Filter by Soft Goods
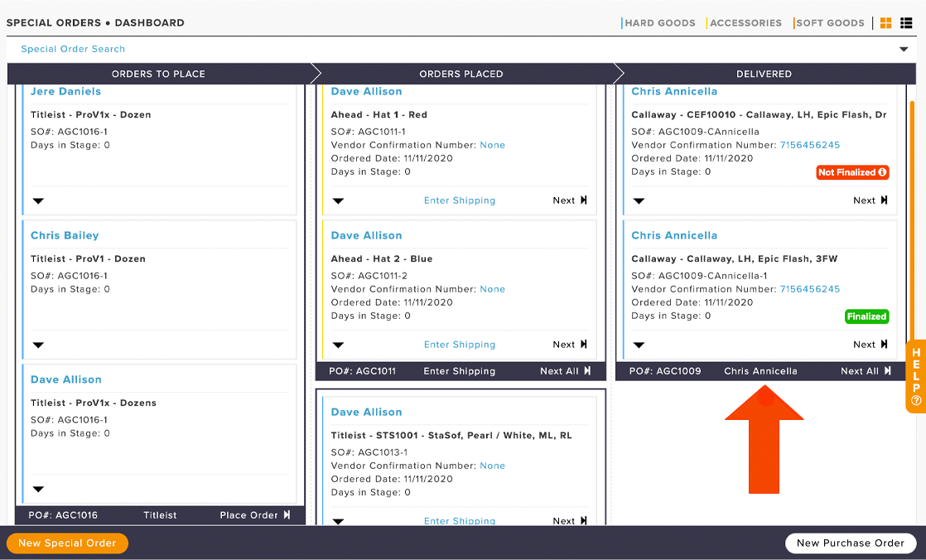 pyautogui.click(x=829, y=23)
